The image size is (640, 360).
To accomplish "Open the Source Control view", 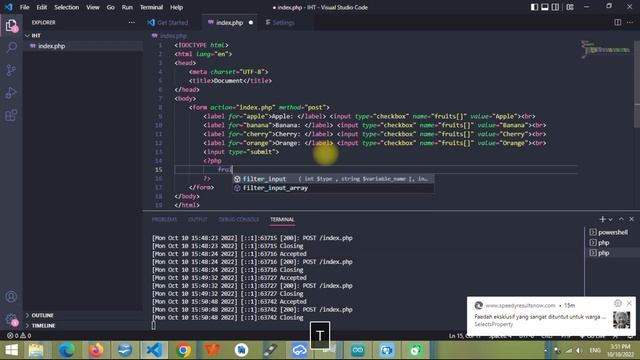I will pos(11,70).
